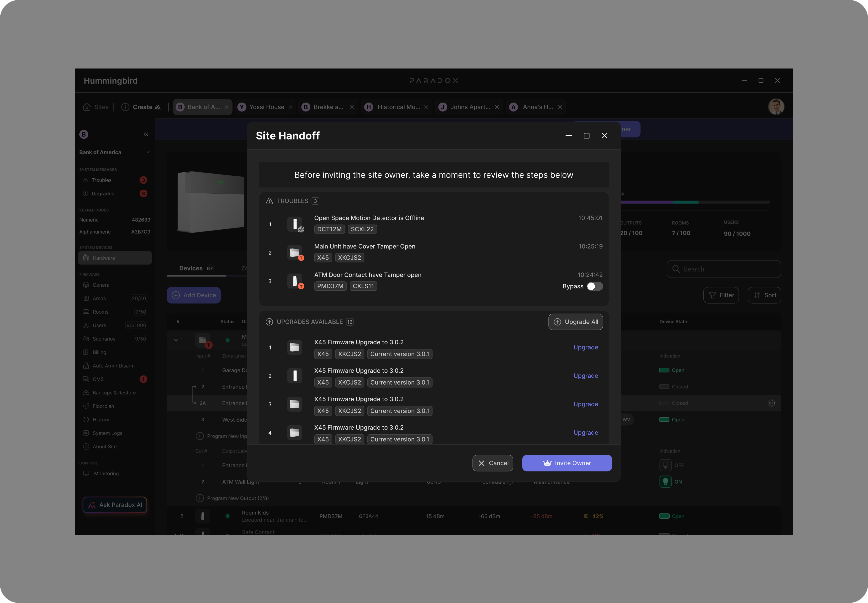The image size is (868, 603).
Task: Switch to Johns Apart... site tab
Action: (469, 107)
